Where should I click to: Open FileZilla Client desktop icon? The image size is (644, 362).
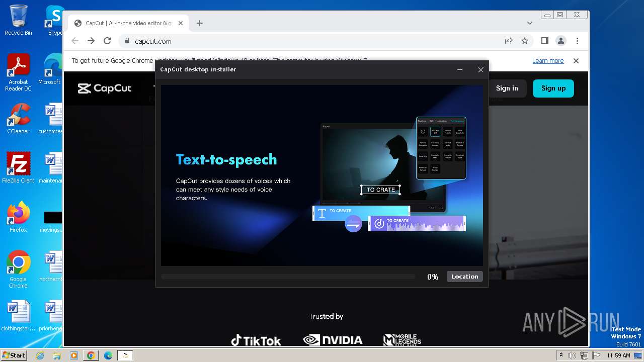point(18,167)
